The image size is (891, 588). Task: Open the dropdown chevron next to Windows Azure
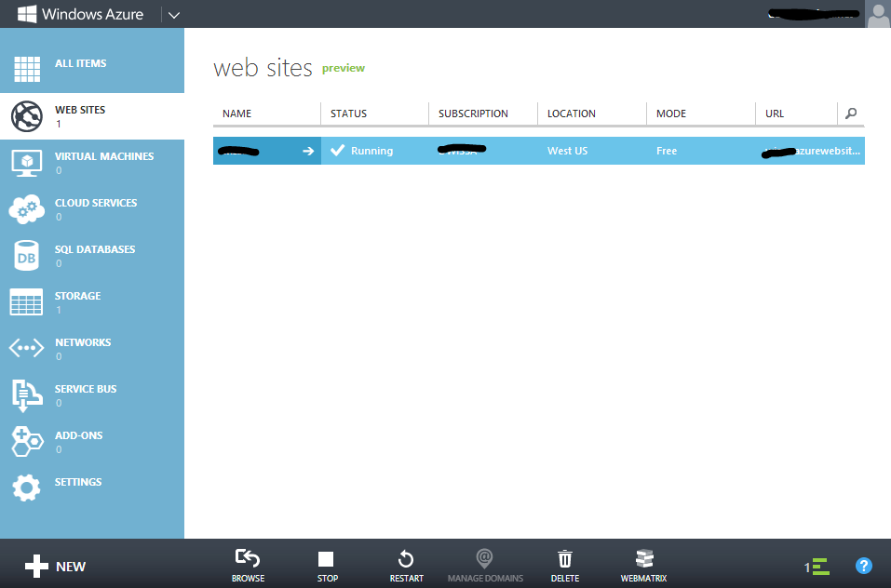pyautogui.click(x=174, y=15)
